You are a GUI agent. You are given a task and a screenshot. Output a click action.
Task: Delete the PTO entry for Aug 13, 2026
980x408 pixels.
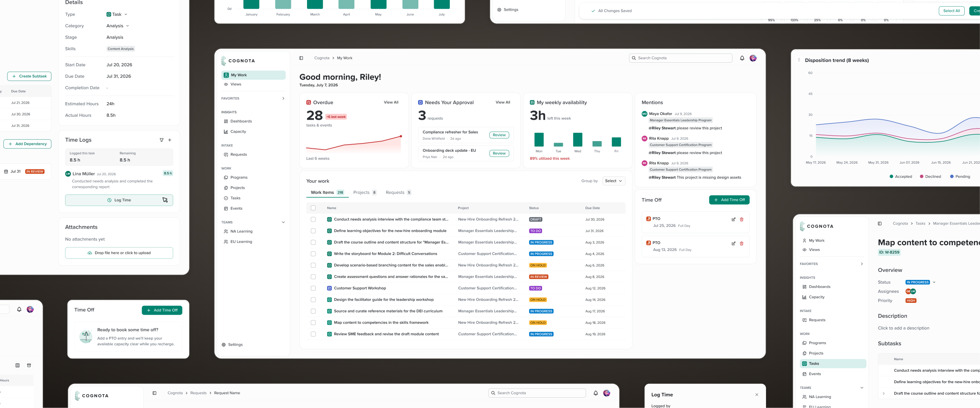coord(742,244)
